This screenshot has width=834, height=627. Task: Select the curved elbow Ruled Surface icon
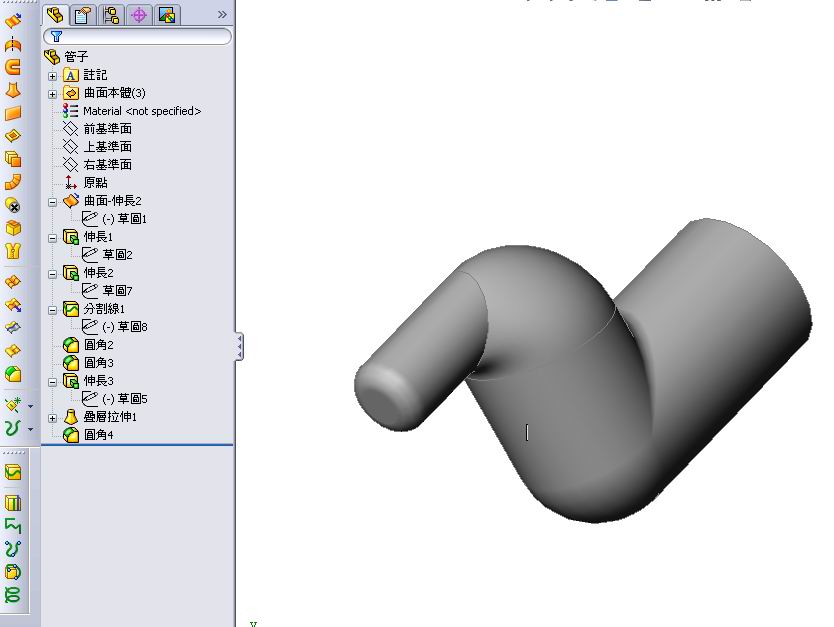tap(13, 182)
